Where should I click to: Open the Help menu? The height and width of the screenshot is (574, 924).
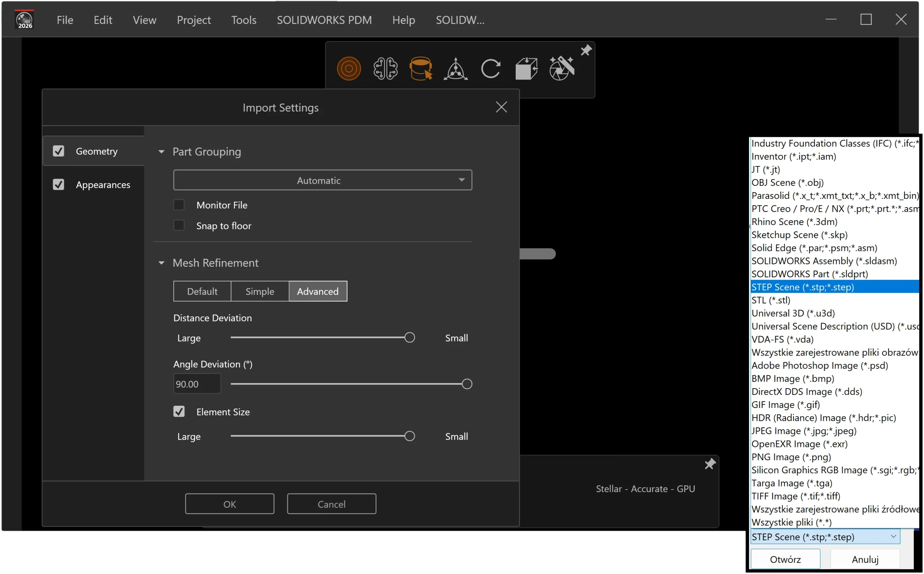(404, 20)
